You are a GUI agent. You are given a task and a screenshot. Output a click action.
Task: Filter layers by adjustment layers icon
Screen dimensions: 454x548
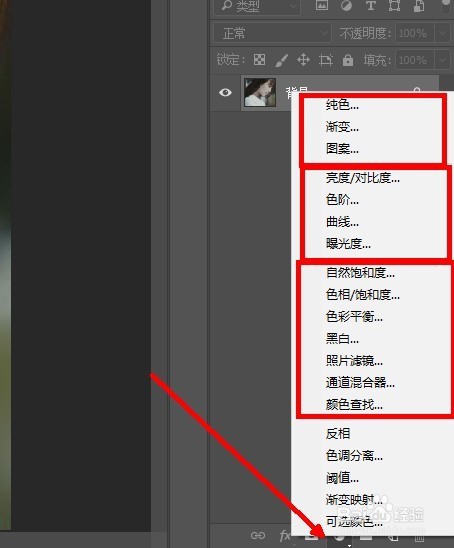(x=346, y=5)
